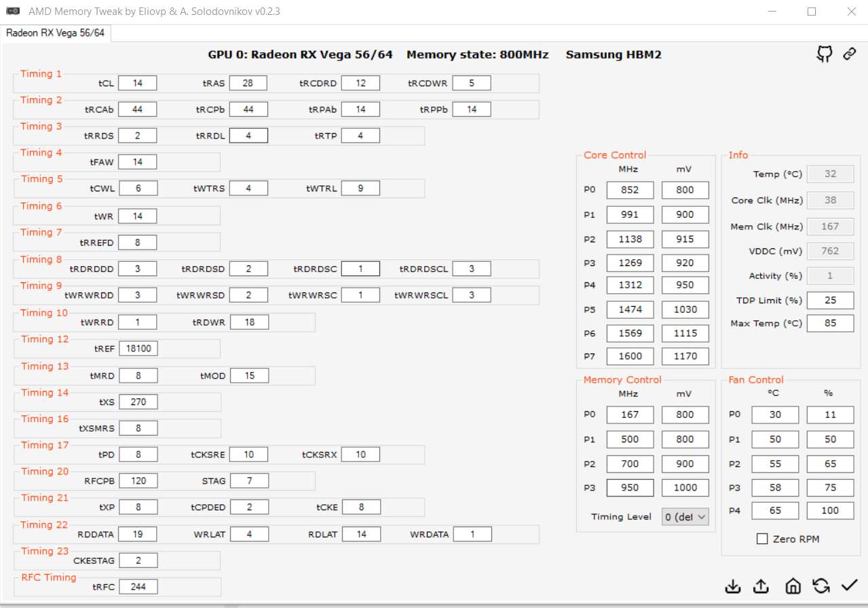868x608 pixels.
Task: Click the download/load timings icon
Action: (733, 586)
